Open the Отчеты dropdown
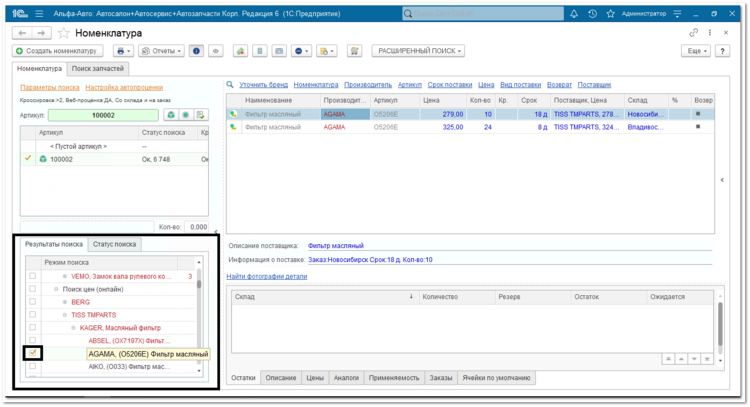The width and height of the screenshot is (750, 407). tap(161, 51)
